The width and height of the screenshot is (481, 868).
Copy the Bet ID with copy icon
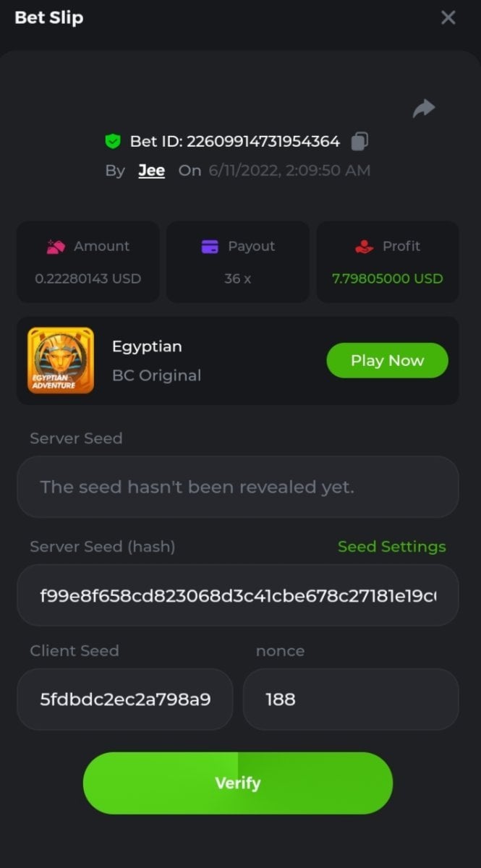(359, 141)
